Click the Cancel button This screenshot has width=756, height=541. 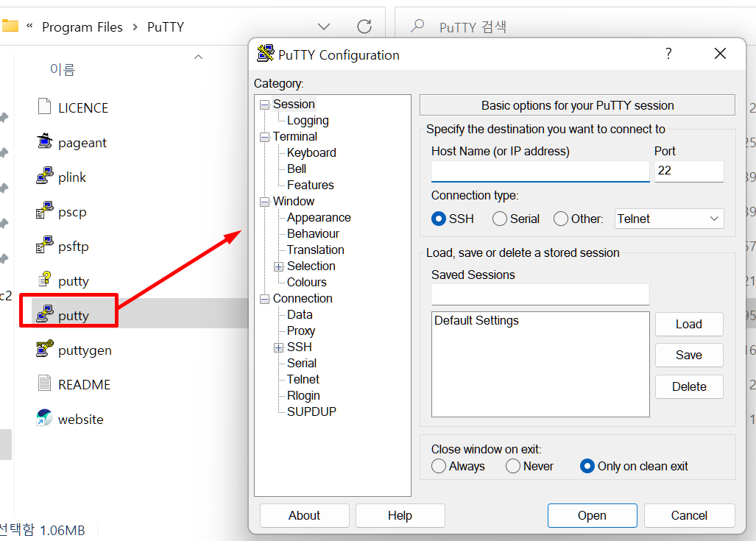click(x=690, y=515)
